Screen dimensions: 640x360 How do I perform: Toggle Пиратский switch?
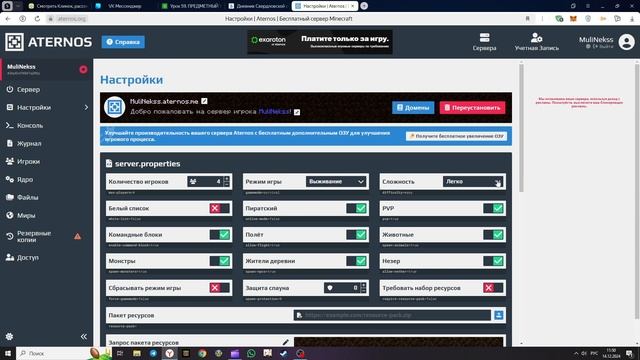(356, 208)
